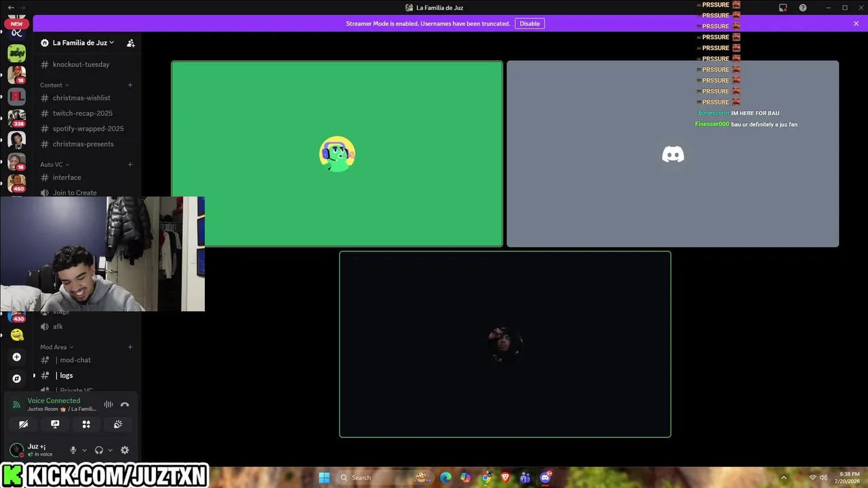Collapse the Auto VC category

tap(54, 165)
